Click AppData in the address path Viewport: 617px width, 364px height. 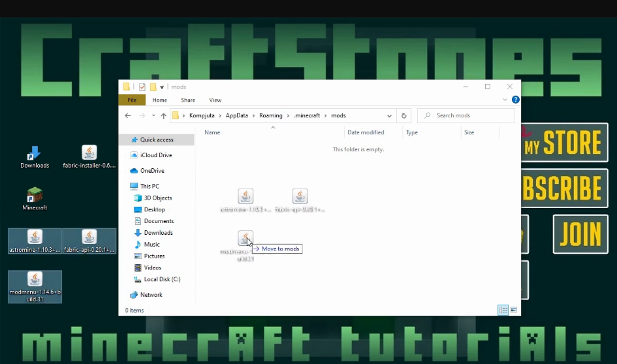(x=237, y=115)
